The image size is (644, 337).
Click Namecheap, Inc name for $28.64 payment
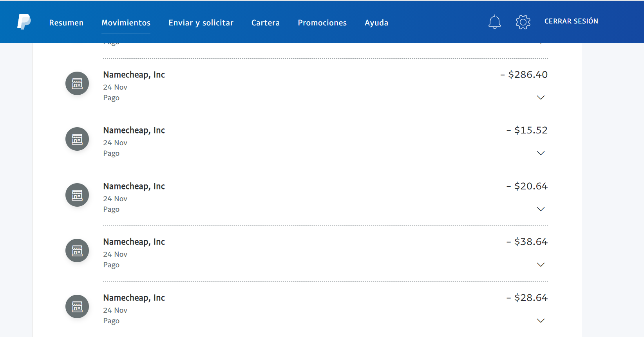click(134, 298)
